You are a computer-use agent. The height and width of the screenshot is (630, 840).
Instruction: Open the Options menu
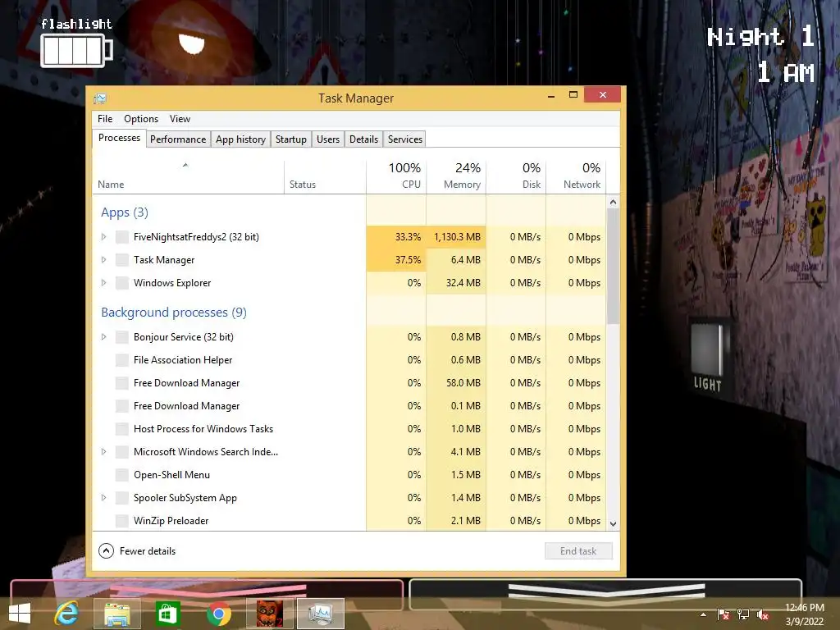(x=141, y=119)
